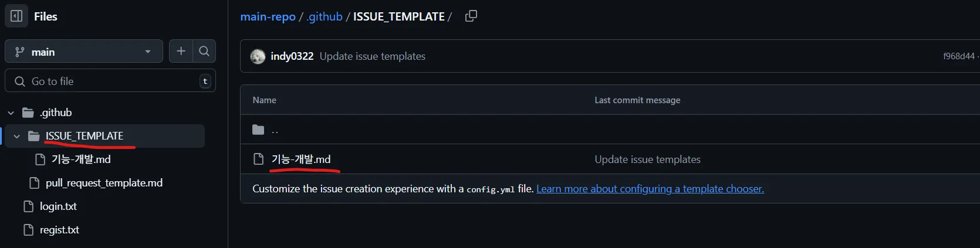Navigate to .github breadcrumb link
The height and width of the screenshot is (248, 980).
coord(324,16)
